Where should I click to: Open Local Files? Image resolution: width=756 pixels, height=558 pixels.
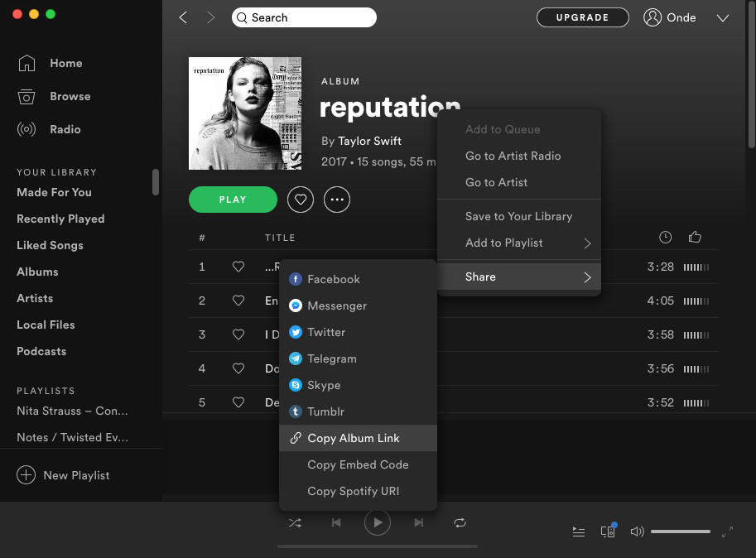[x=46, y=325]
